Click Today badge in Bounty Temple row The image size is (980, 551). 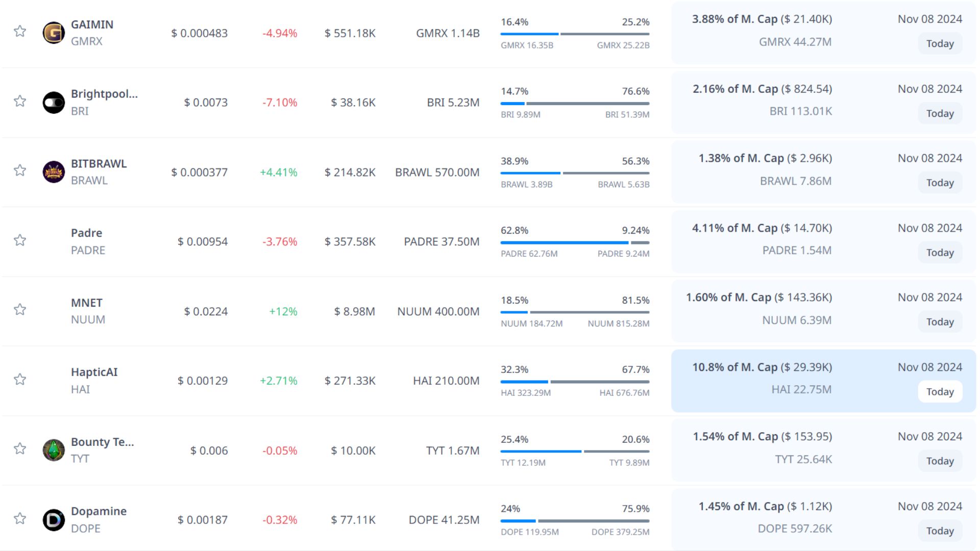click(x=940, y=461)
